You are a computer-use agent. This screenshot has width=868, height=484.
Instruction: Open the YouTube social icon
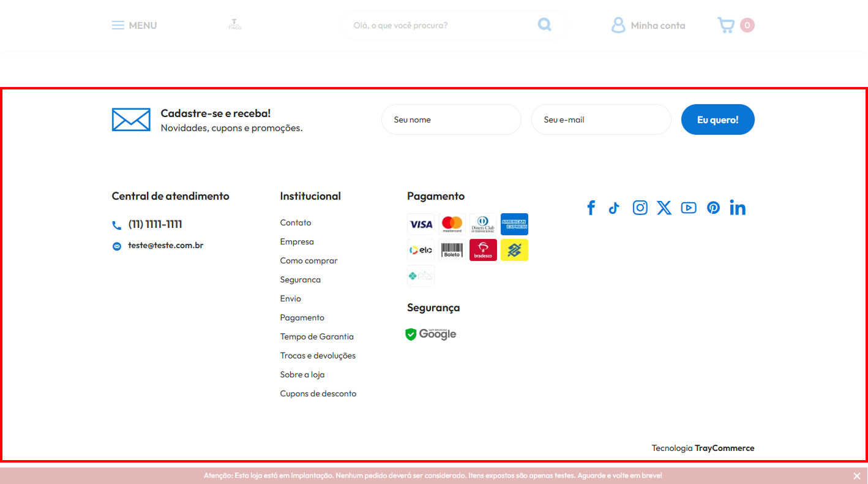689,208
